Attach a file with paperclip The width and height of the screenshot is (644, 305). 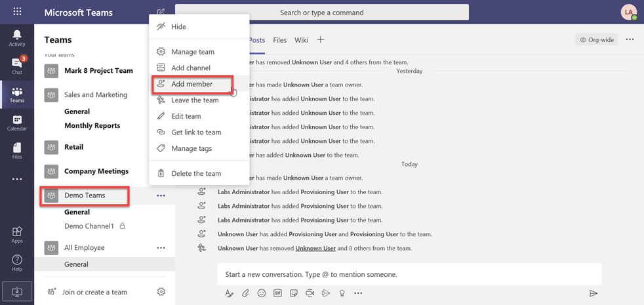[x=245, y=293]
